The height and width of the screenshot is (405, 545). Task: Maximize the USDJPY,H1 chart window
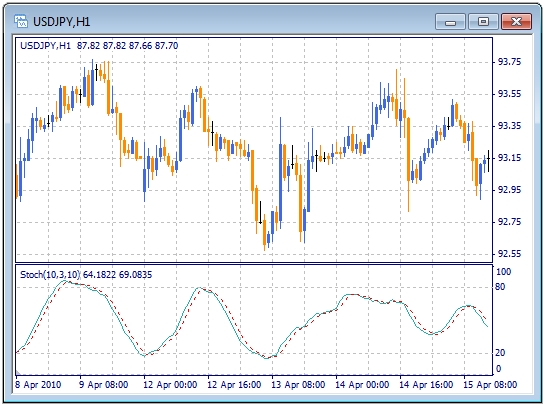tap(483, 22)
